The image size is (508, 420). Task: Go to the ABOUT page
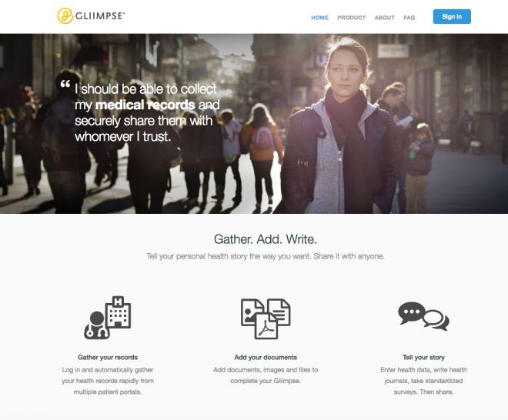point(384,18)
